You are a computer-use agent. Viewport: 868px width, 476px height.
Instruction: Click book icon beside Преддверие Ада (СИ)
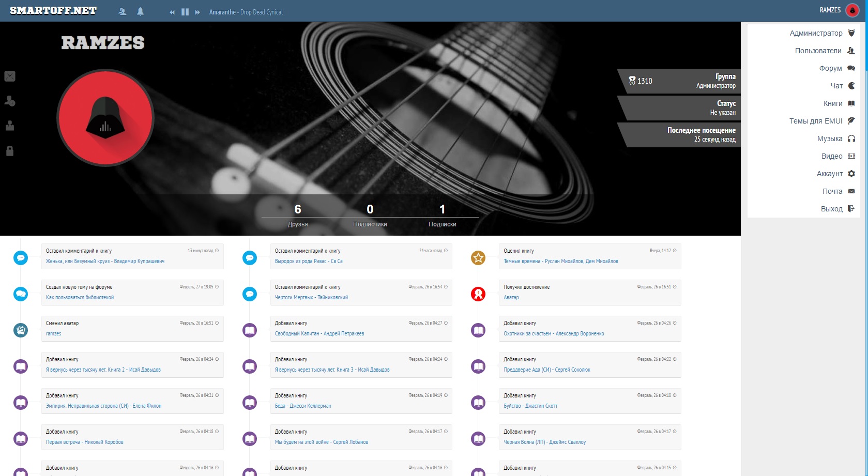coord(478,366)
